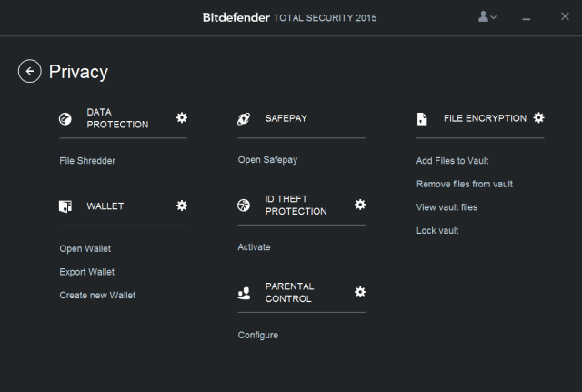The image size is (582, 392).
Task: Click the Wallet module icon
Action: (x=65, y=206)
